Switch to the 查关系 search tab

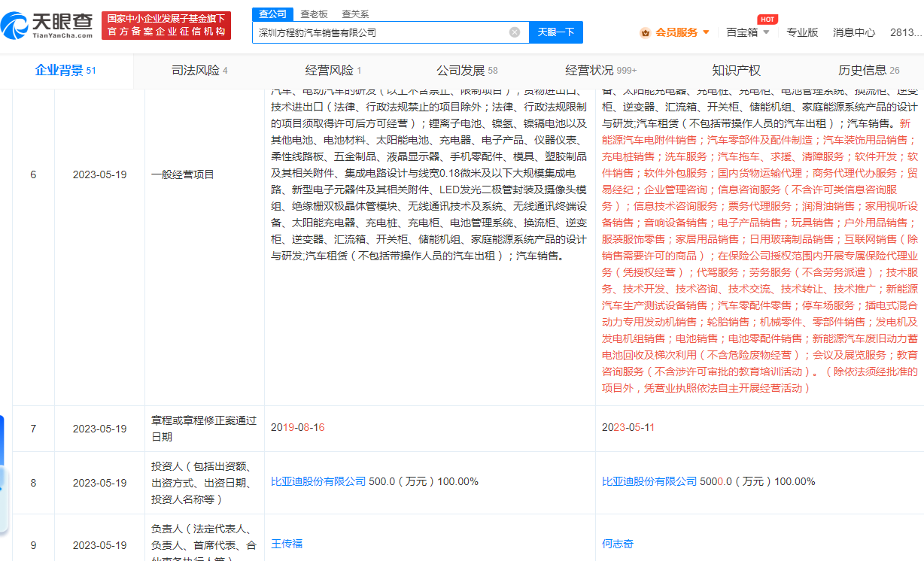(355, 14)
